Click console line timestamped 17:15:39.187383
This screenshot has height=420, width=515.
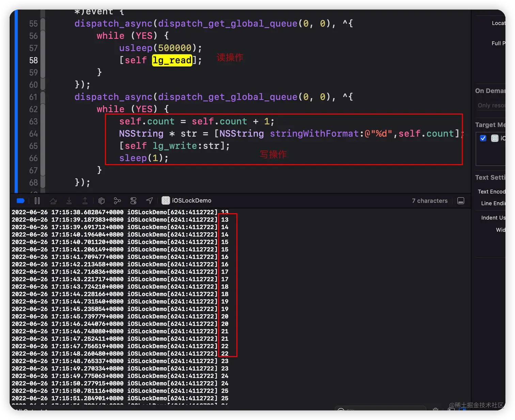[x=120, y=220]
